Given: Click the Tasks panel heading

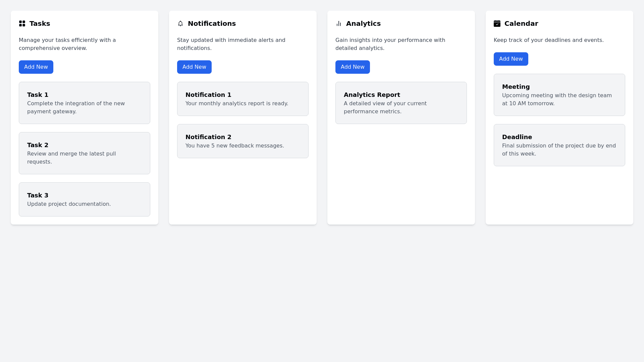Looking at the screenshot, I should tap(40, 23).
